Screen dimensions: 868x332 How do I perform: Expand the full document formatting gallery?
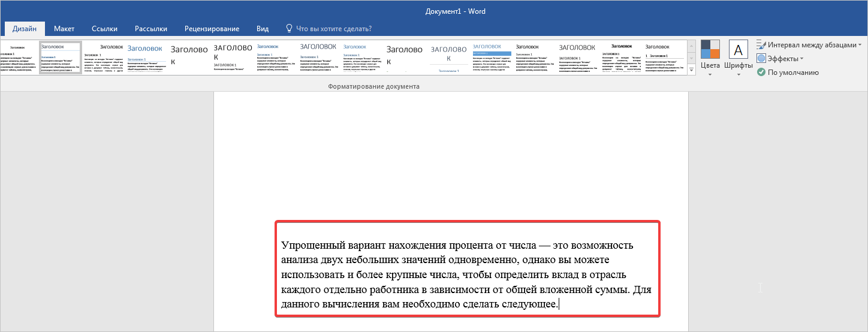(x=691, y=70)
